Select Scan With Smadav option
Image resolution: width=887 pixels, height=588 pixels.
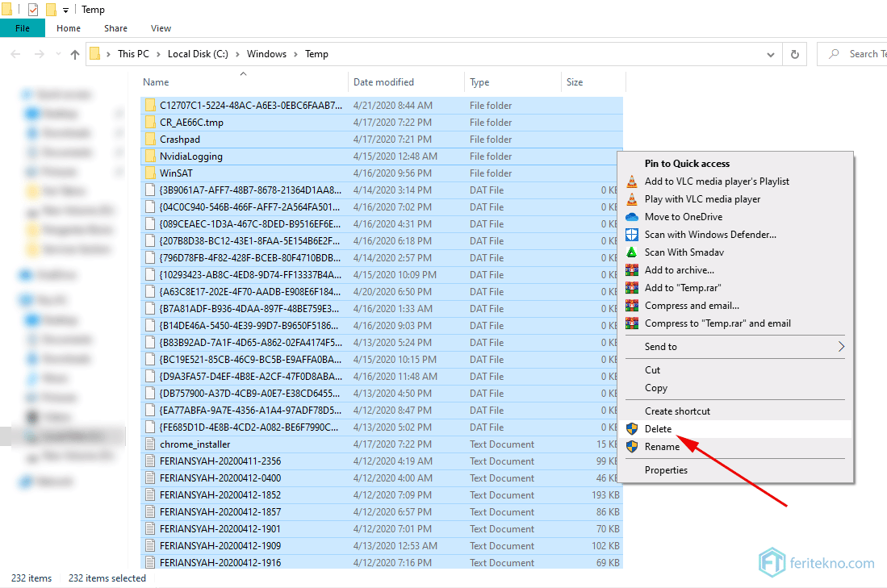[735, 252]
